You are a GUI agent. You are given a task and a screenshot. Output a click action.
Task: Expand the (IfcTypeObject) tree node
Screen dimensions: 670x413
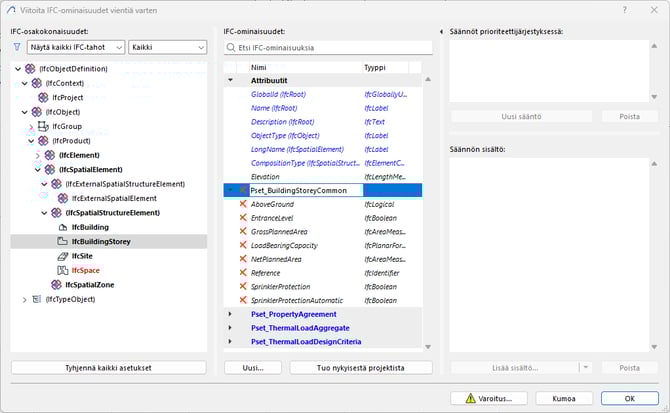tap(19, 299)
